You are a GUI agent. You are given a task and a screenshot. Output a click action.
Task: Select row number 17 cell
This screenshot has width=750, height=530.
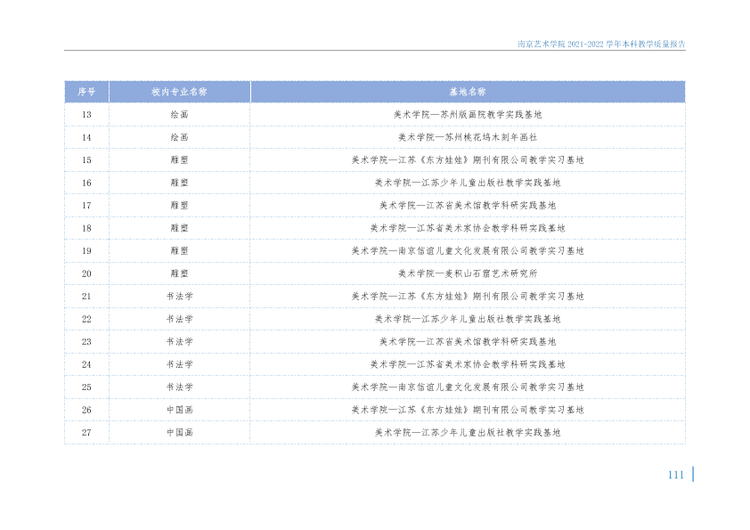[87, 206]
